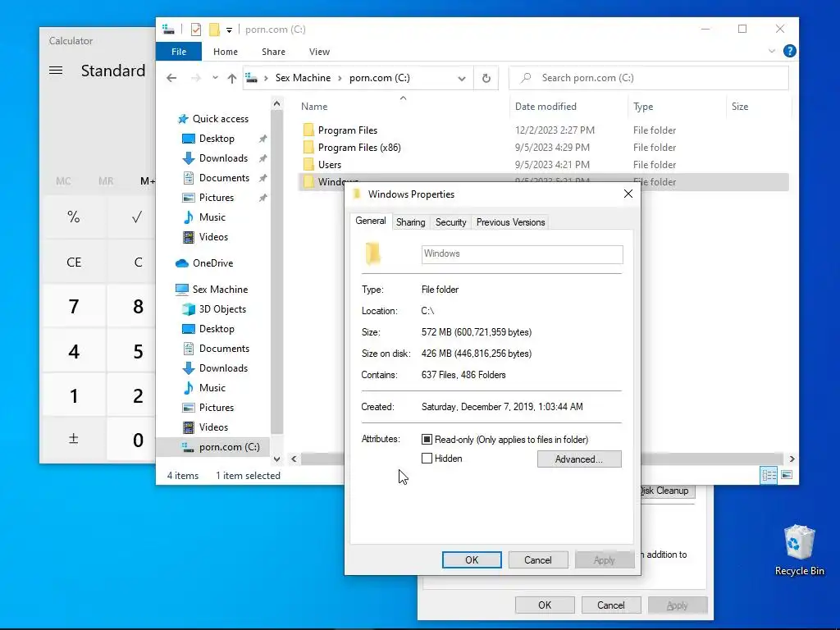Cancel the Windows Properties dialog
This screenshot has height=630, width=840.
tap(538, 559)
